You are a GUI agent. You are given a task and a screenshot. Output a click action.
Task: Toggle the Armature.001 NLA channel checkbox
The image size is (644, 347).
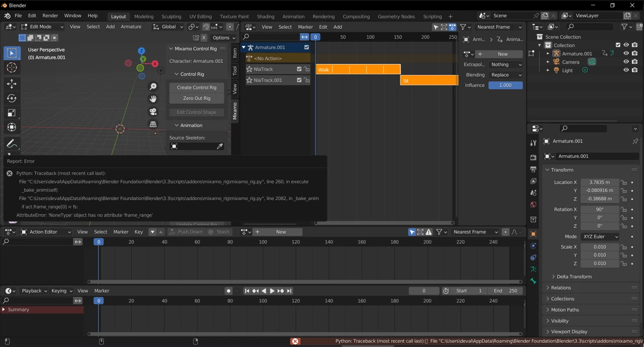coord(306,48)
